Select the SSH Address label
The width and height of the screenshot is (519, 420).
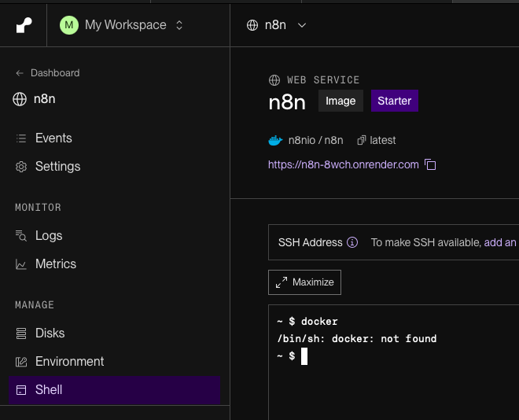tap(310, 242)
